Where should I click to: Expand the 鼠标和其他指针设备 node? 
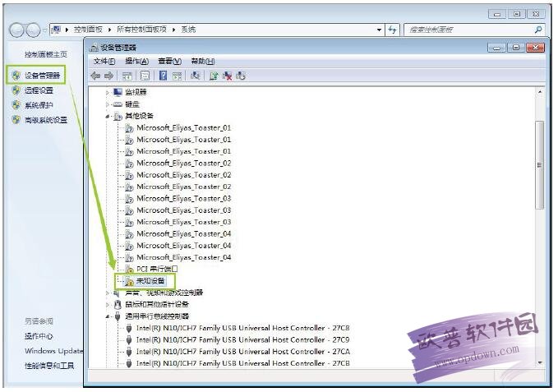pyautogui.click(x=107, y=305)
